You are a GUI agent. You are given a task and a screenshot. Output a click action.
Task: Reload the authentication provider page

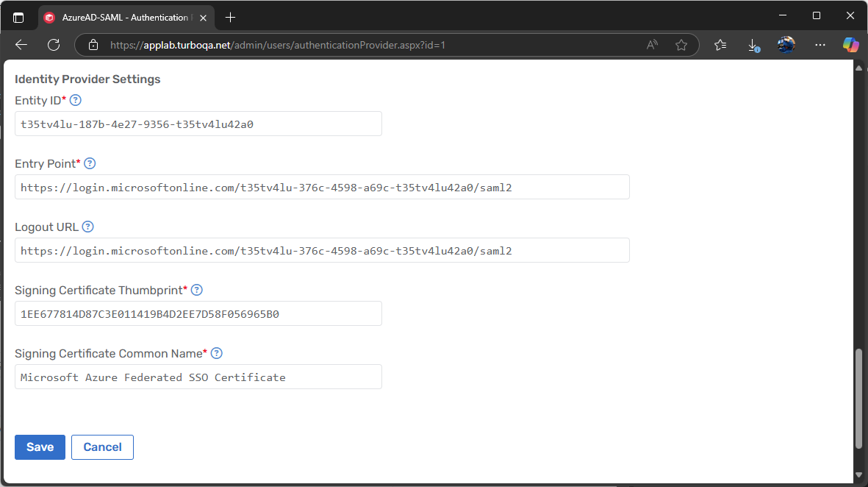coord(52,44)
